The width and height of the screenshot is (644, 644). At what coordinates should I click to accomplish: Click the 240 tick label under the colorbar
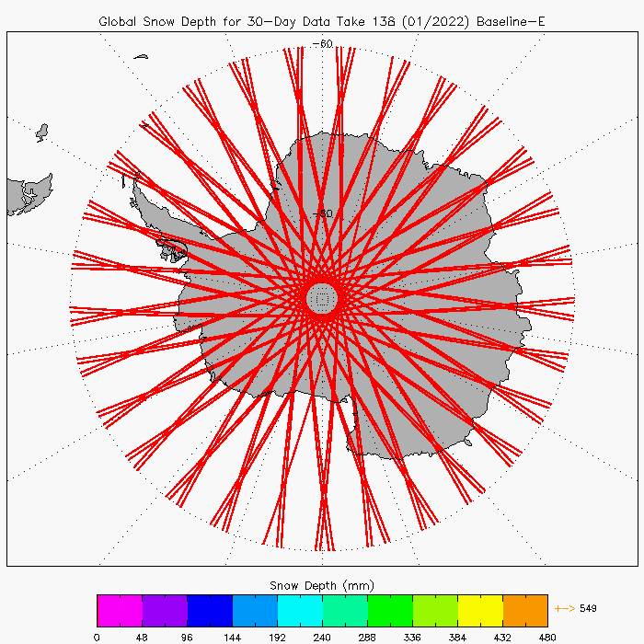pos(322,635)
